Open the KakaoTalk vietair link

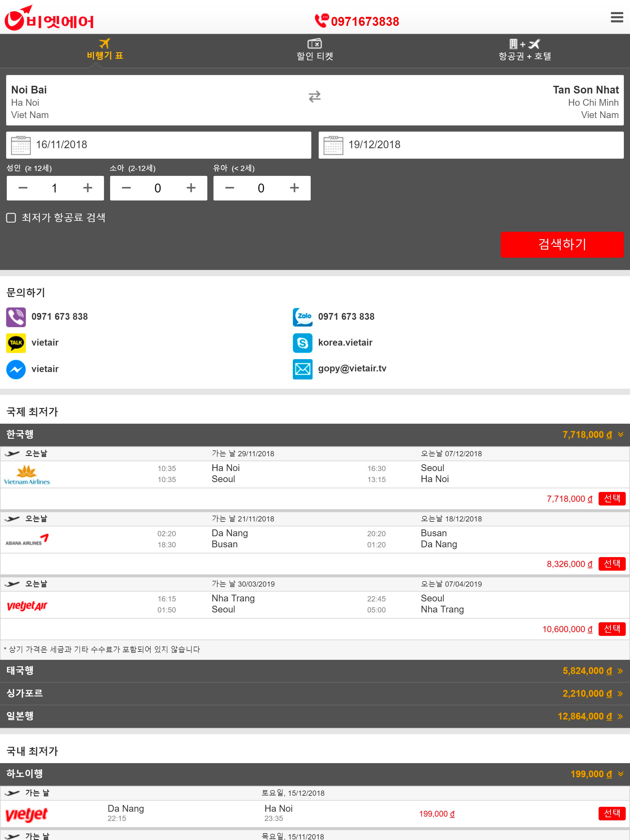coord(45,343)
